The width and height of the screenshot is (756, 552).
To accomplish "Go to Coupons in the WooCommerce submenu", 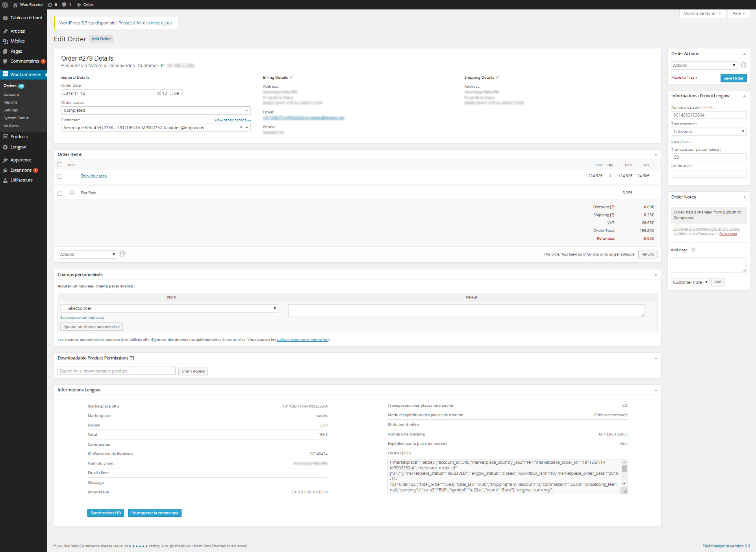I will [11, 94].
